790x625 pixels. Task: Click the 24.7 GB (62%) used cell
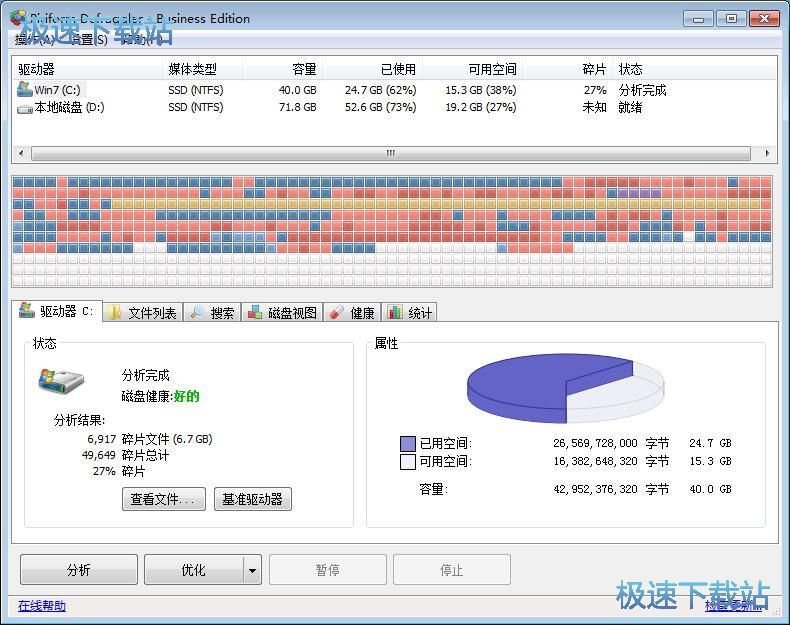[x=380, y=90]
